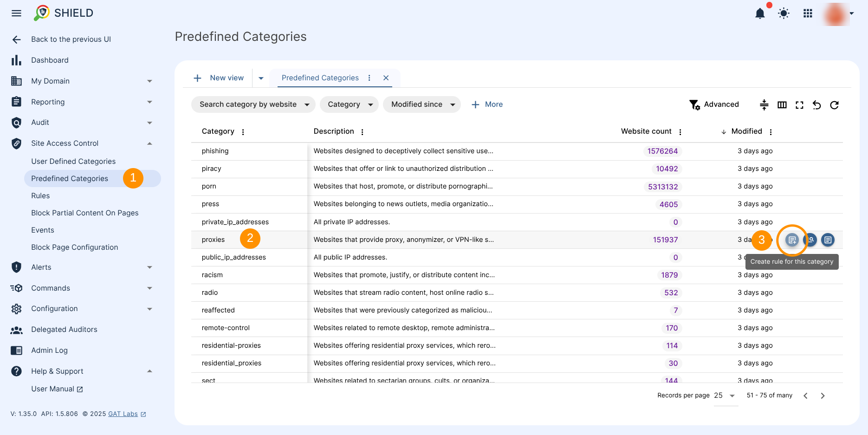Click the Audit shield icon

16,123
